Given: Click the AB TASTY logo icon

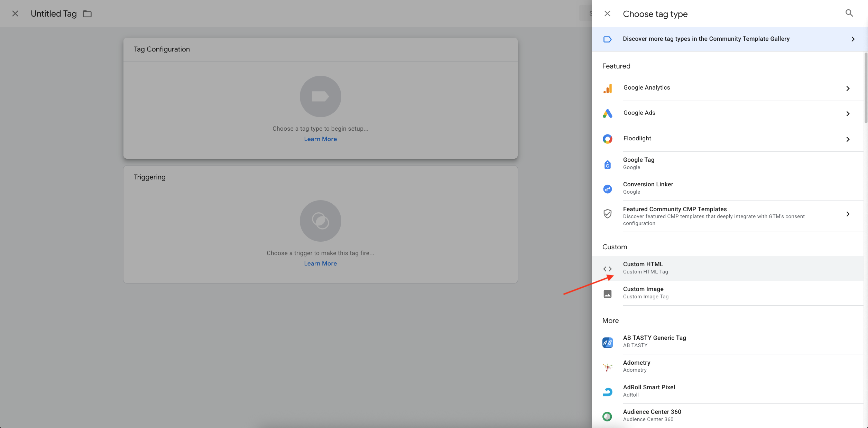Looking at the screenshot, I should pos(608,343).
